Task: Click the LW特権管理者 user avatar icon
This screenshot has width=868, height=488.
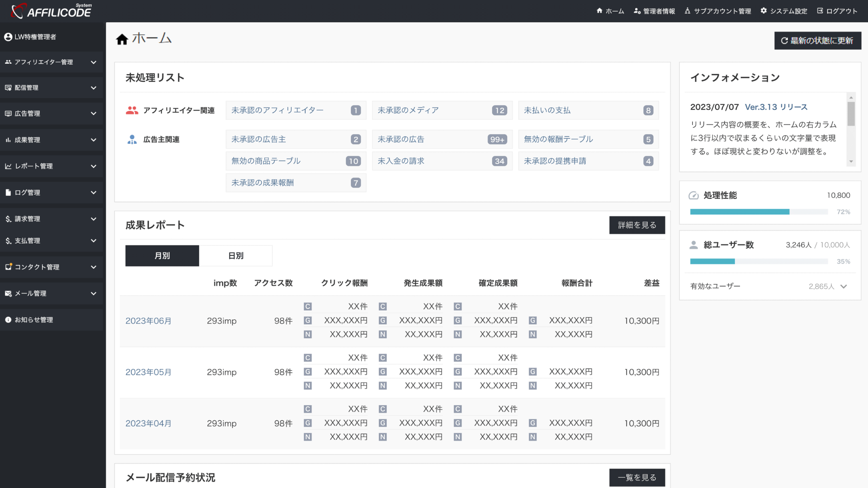Action: tap(8, 37)
